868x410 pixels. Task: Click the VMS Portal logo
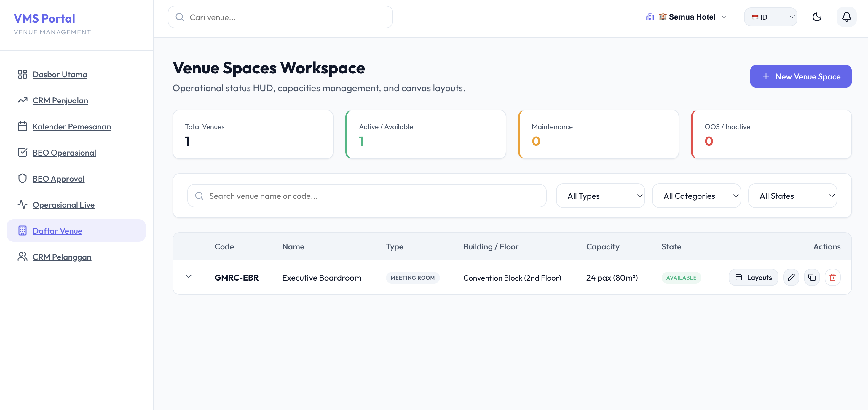[x=44, y=18]
